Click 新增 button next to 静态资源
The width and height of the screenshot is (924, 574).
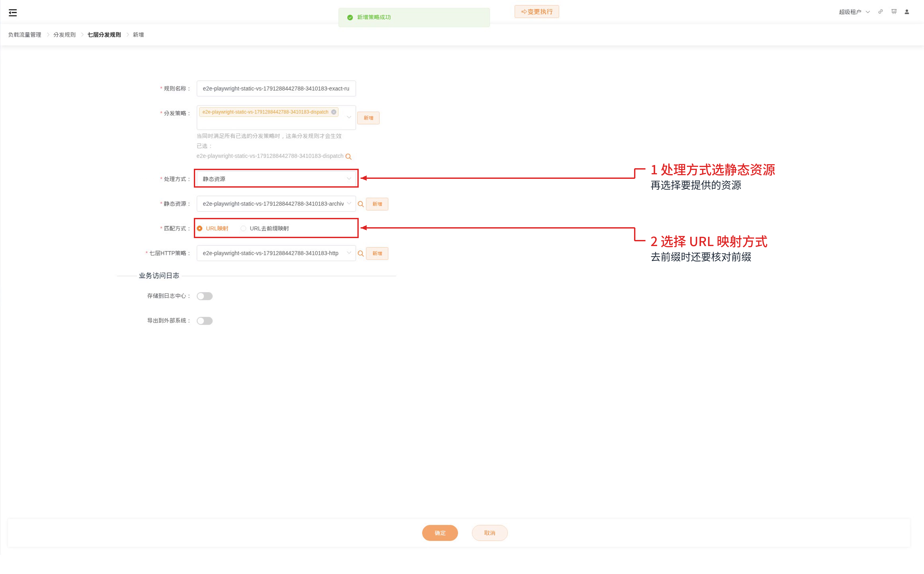[x=377, y=204]
